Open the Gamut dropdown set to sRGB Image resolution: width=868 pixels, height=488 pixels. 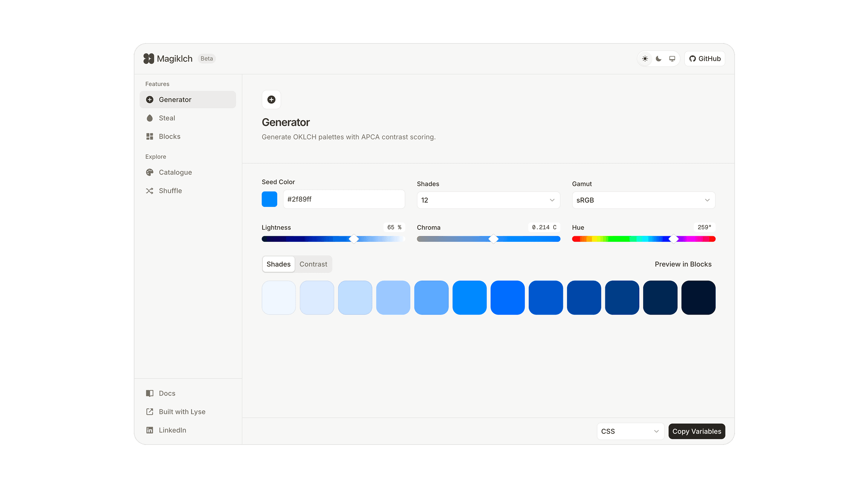[x=643, y=200]
